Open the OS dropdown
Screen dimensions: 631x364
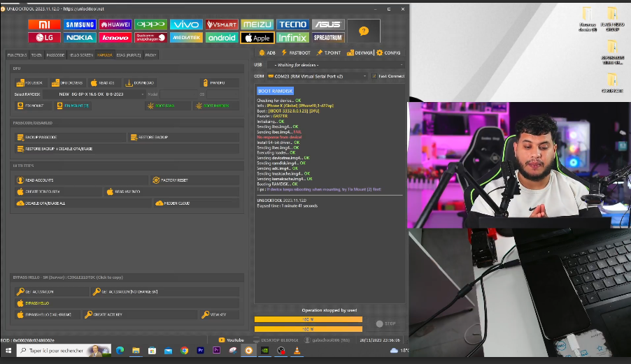[223, 94]
